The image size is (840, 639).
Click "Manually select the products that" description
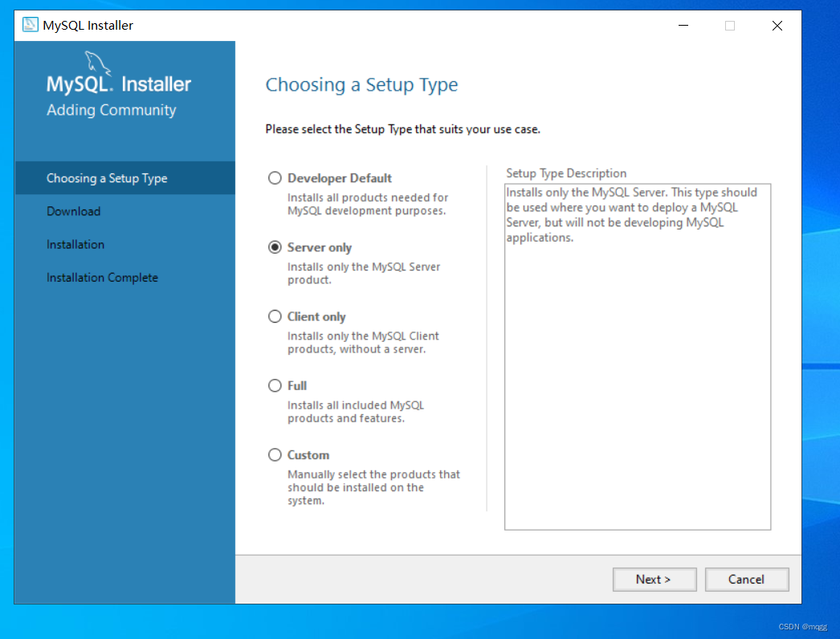coord(374,487)
